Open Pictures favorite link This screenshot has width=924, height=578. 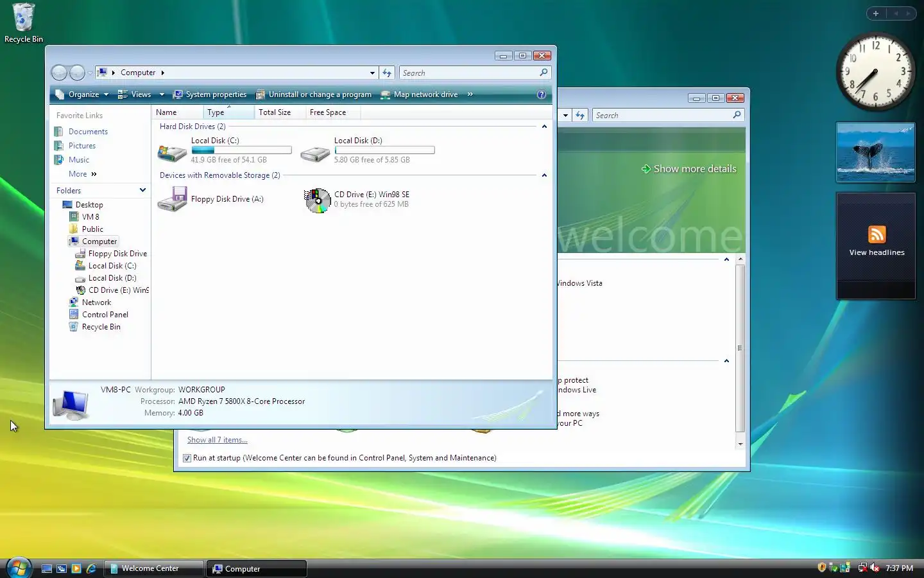[x=81, y=146]
